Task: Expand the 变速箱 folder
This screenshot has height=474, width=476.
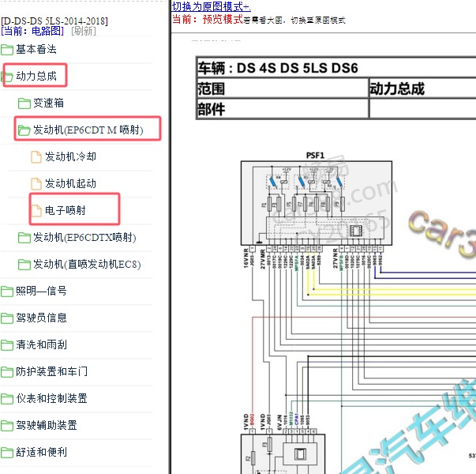Action: point(49,103)
